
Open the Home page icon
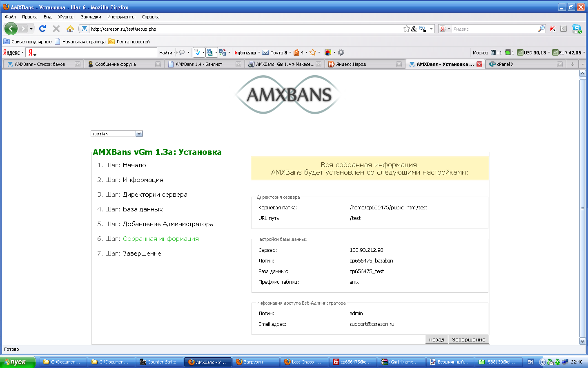click(70, 29)
